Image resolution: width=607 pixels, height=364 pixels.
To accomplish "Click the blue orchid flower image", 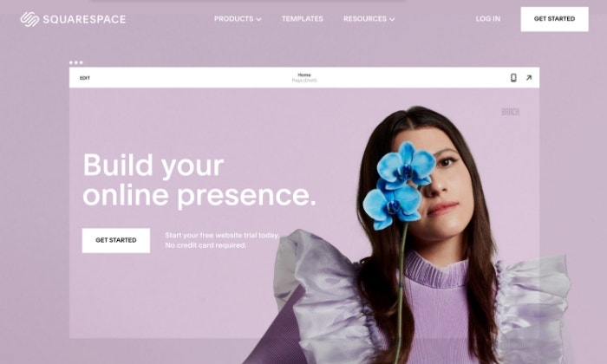I will (399, 185).
